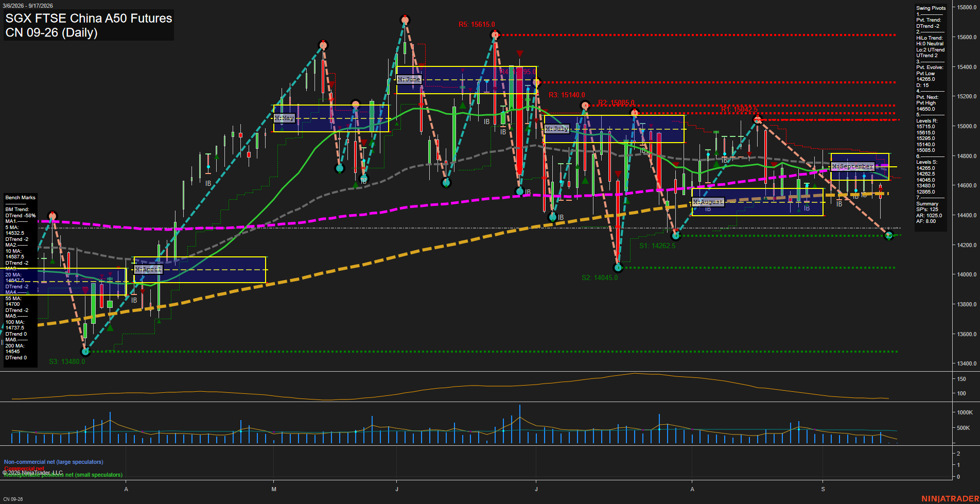Click the 15000.0 price axis label

967,126
